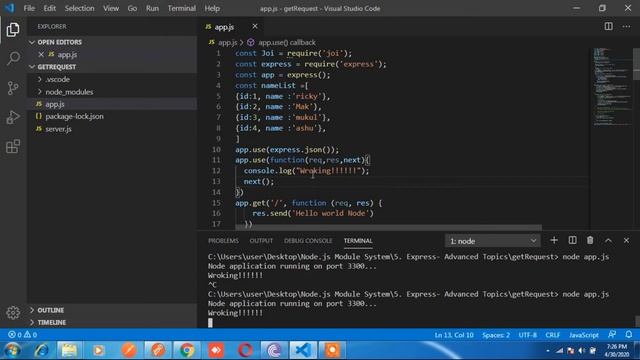Split the editor to the right

[x=608, y=27]
